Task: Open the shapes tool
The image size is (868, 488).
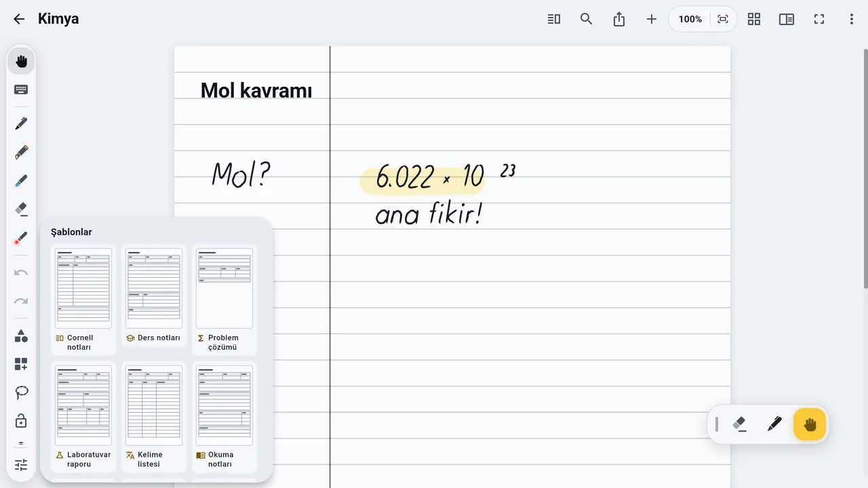Action: click(21, 335)
